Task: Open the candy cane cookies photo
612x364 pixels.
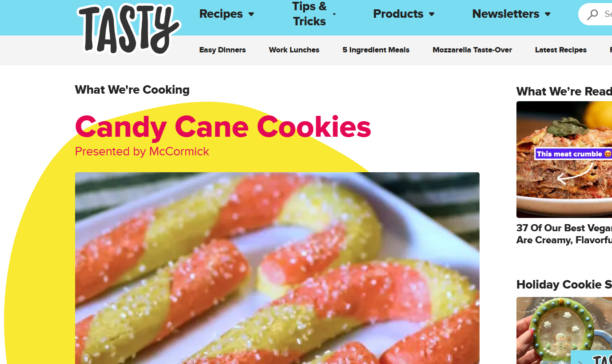Action: coord(277,268)
